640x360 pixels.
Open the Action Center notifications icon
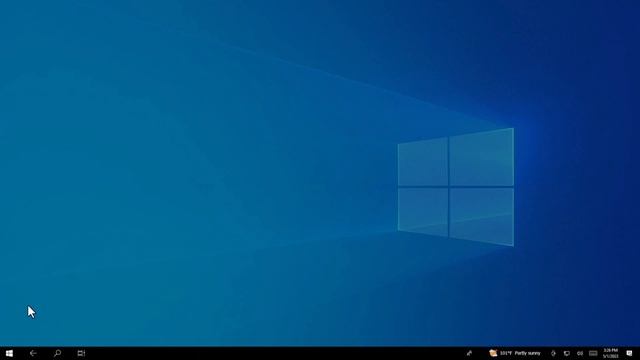coord(629,353)
